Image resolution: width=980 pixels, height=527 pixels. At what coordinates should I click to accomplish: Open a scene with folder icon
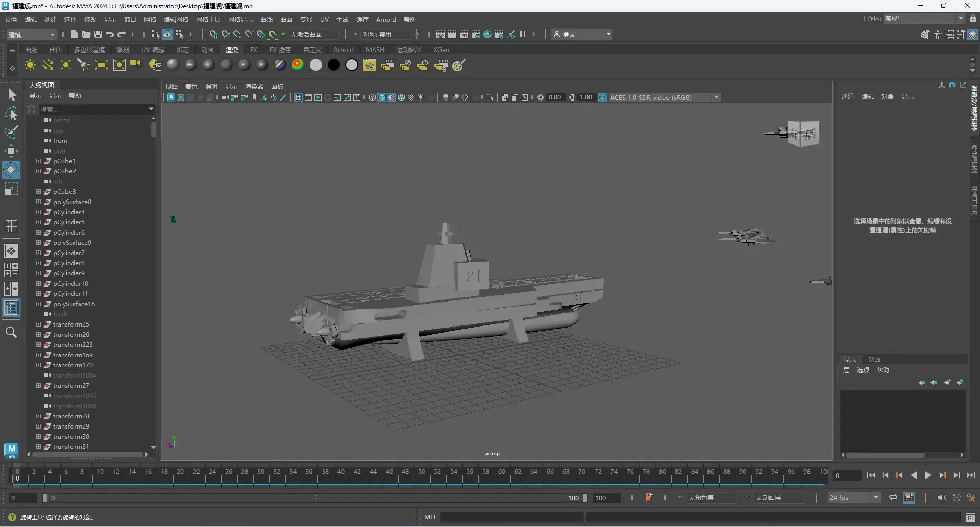[x=86, y=34]
